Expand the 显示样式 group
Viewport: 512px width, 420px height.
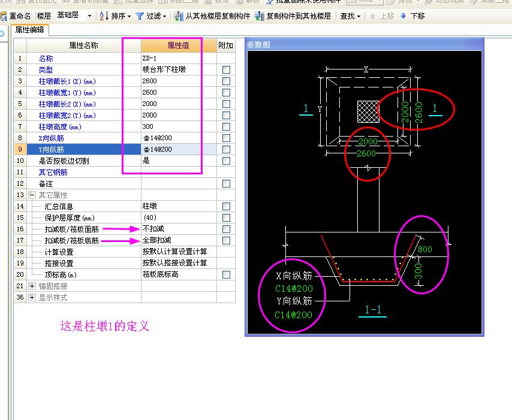point(32,298)
